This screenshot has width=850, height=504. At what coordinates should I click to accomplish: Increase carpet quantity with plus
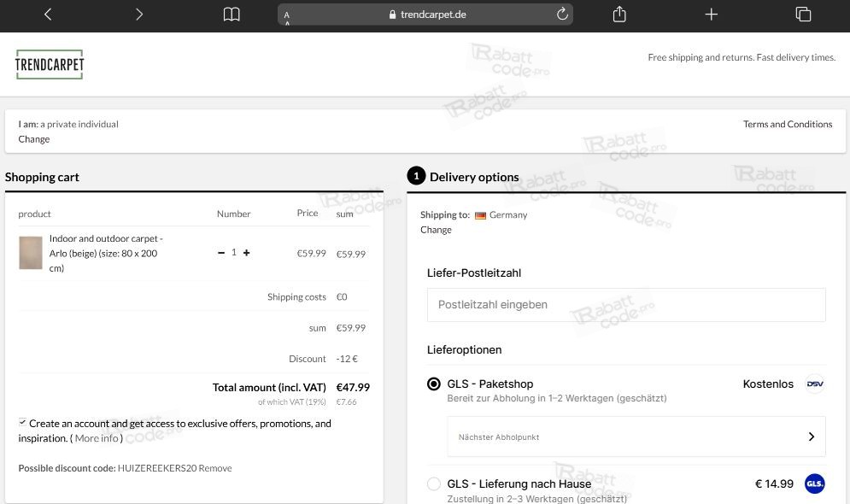coord(247,253)
